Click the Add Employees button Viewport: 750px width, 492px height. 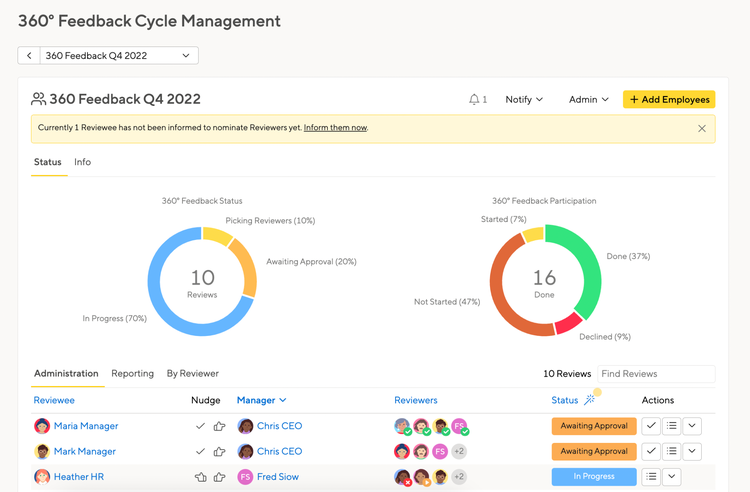tap(669, 99)
